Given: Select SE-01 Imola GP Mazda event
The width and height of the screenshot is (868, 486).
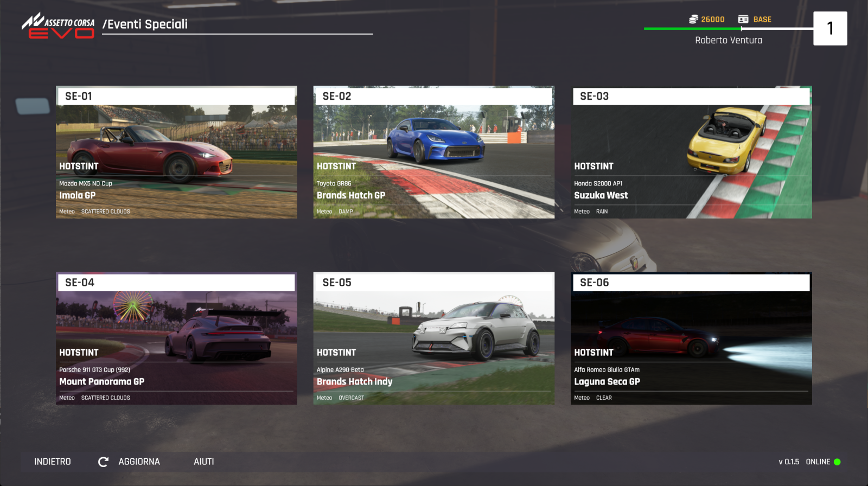Looking at the screenshot, I should 176,152.
